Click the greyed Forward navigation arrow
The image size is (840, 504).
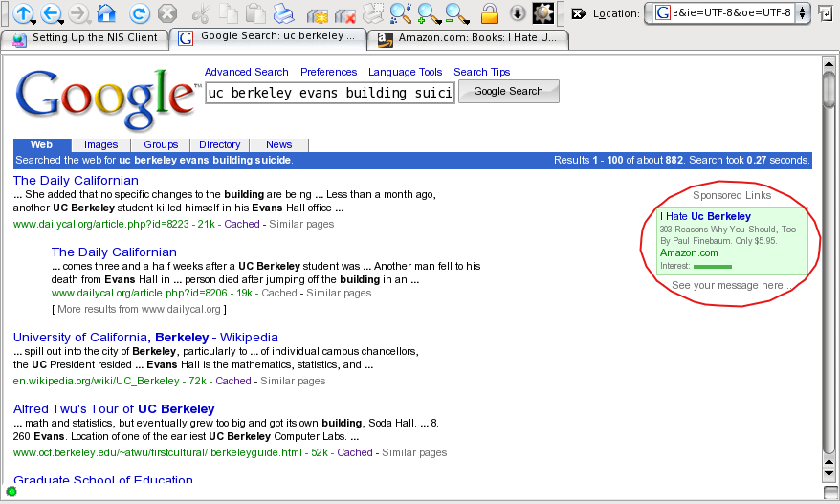pos(78,12)
